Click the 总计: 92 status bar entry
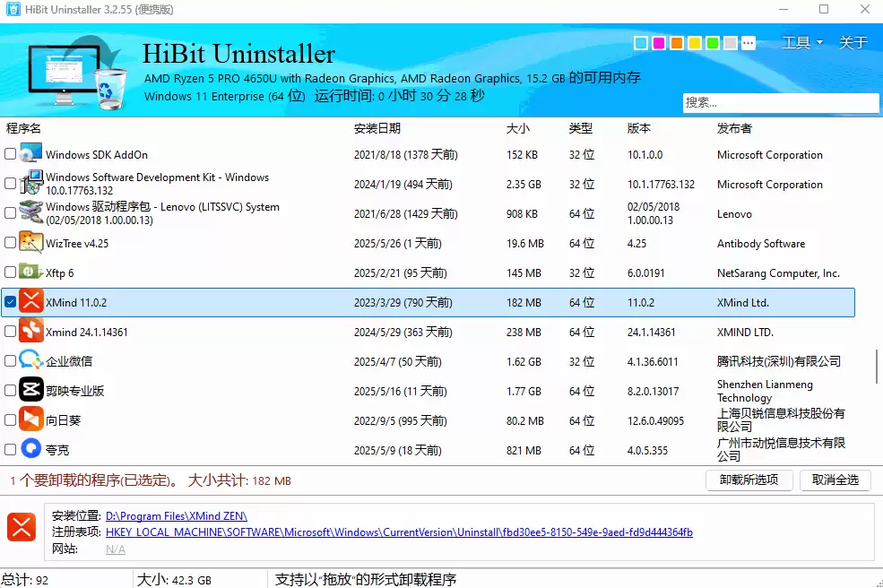The height and width of the screenshot is (588, 883). point(25,580)
